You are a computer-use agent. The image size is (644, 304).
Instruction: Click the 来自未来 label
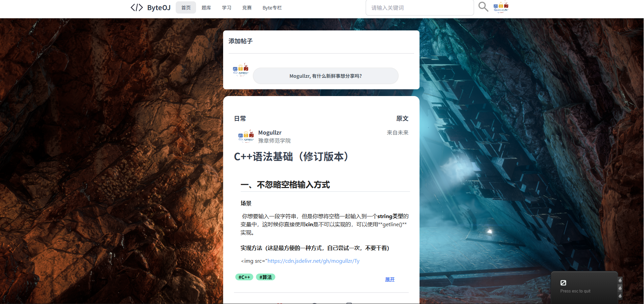398,133
